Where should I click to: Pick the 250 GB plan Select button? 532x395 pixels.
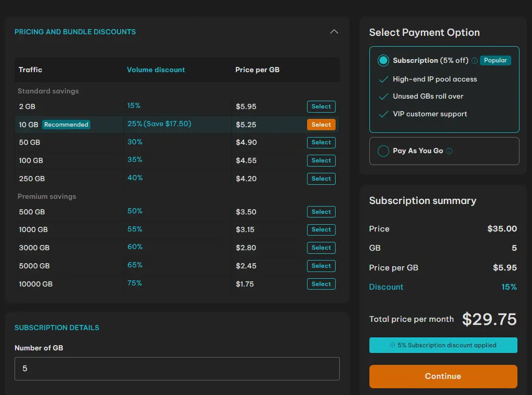(x=321, y=179)
